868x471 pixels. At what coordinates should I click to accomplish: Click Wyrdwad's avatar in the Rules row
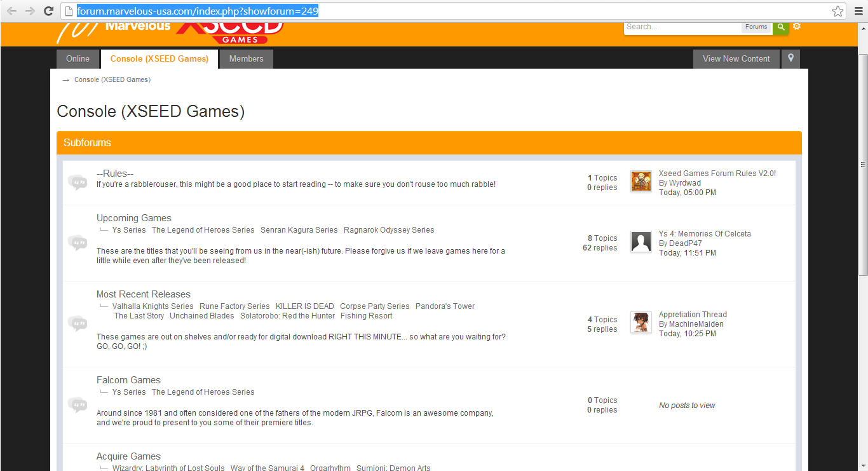[641, 181]
